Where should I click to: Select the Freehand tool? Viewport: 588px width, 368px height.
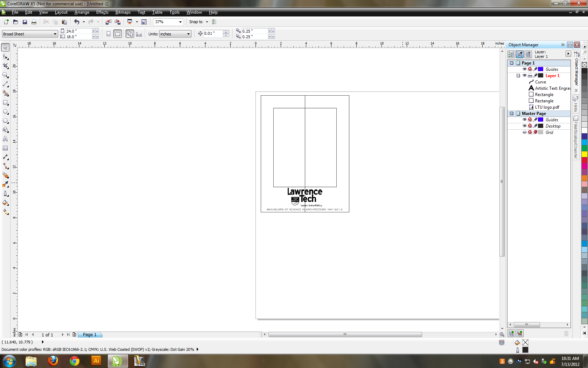point(5,84)
